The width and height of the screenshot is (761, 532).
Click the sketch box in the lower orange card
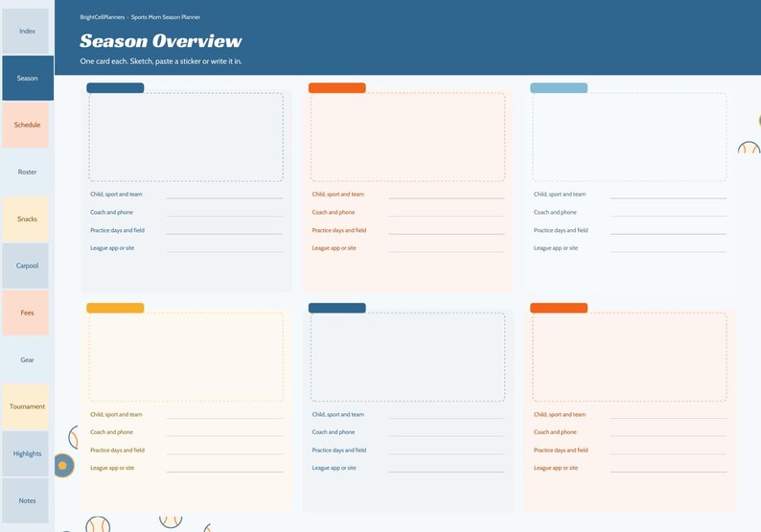pos(630,358)
